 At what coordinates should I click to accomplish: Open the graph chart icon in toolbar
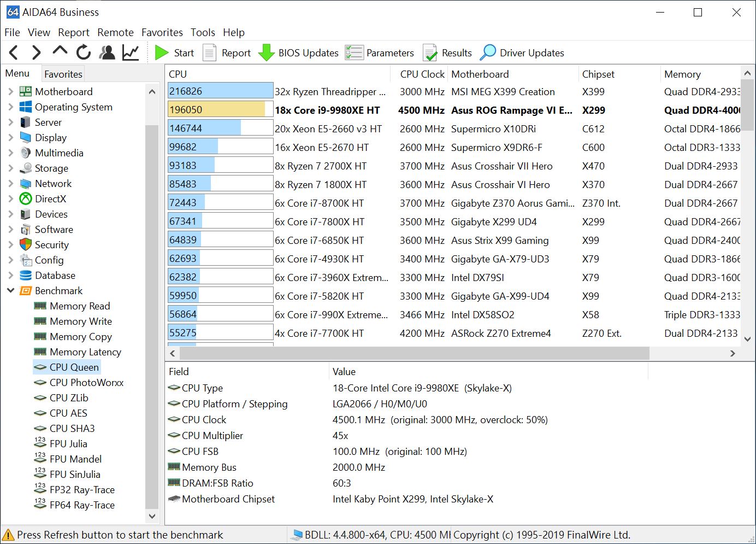131,52
